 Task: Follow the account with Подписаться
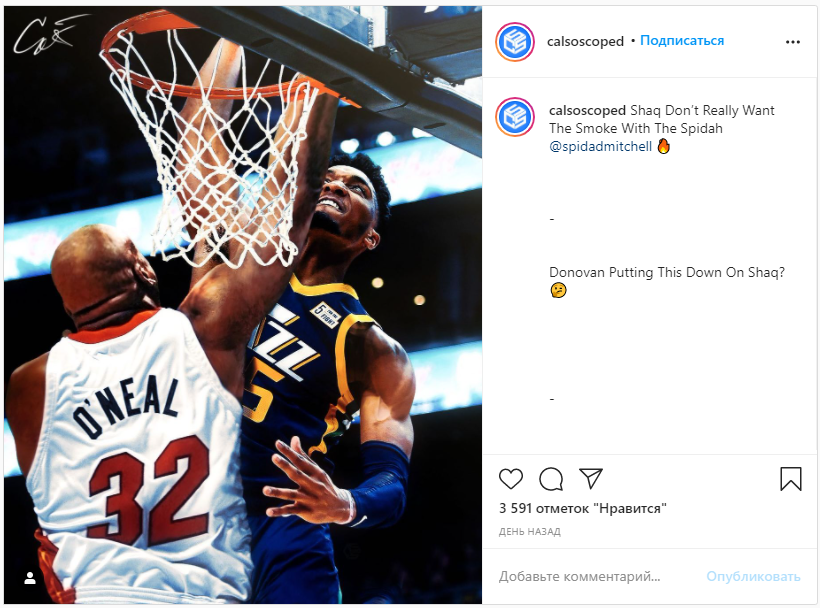click(682, 41)
